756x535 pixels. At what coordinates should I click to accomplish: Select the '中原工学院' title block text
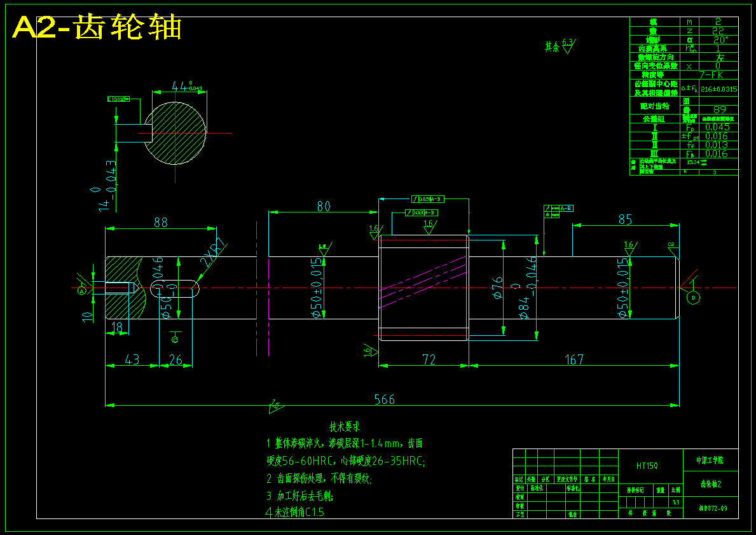click(x=710, y=460)
